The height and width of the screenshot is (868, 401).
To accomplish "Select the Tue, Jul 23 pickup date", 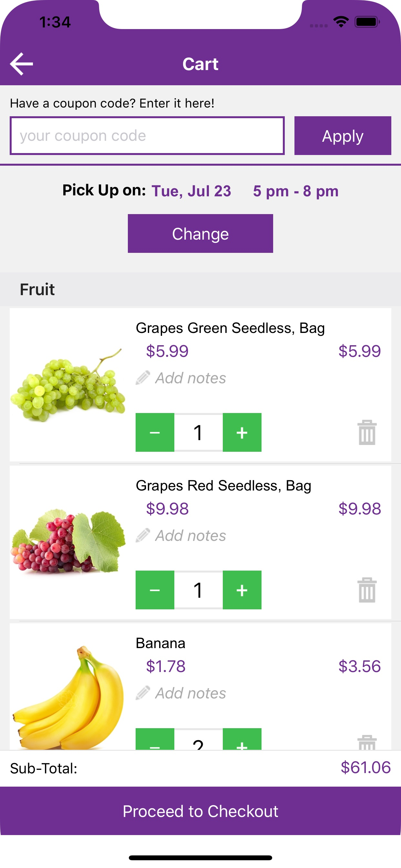I will tap(191, 191).
